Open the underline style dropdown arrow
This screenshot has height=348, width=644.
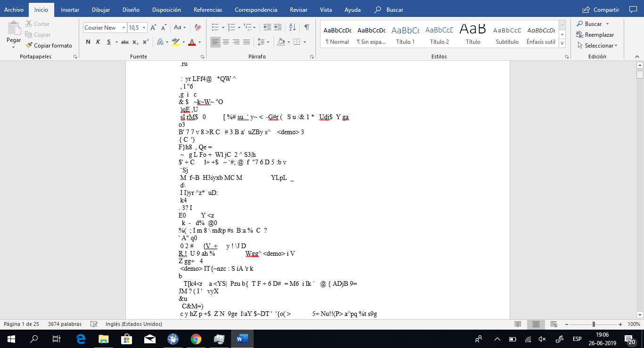tap(116, 42)
